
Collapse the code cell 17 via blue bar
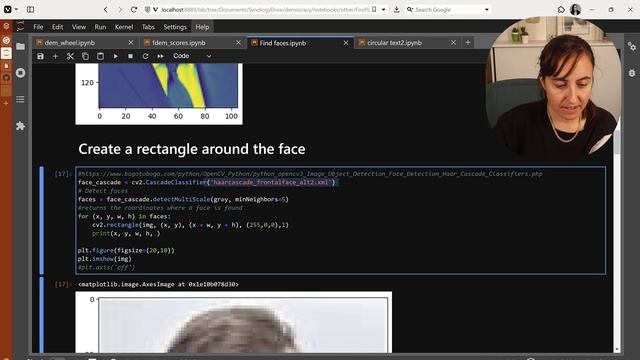[42, 220]
